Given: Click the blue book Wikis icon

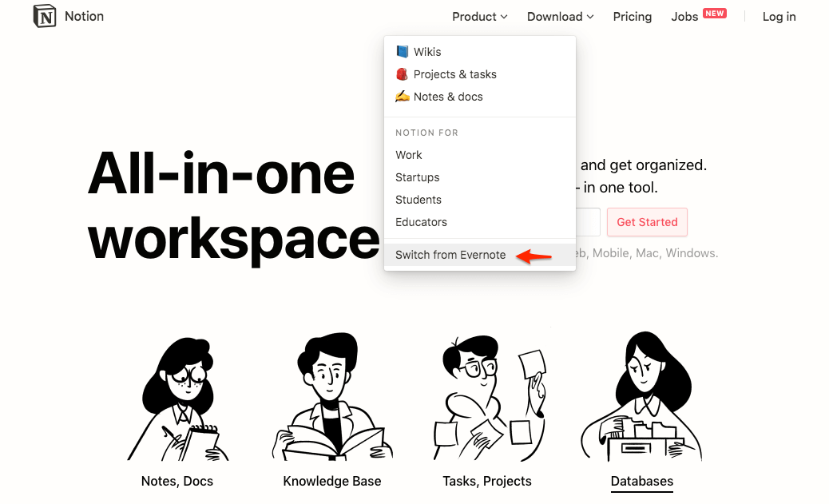Looking at the screenshot, I should tap(403, 51).
